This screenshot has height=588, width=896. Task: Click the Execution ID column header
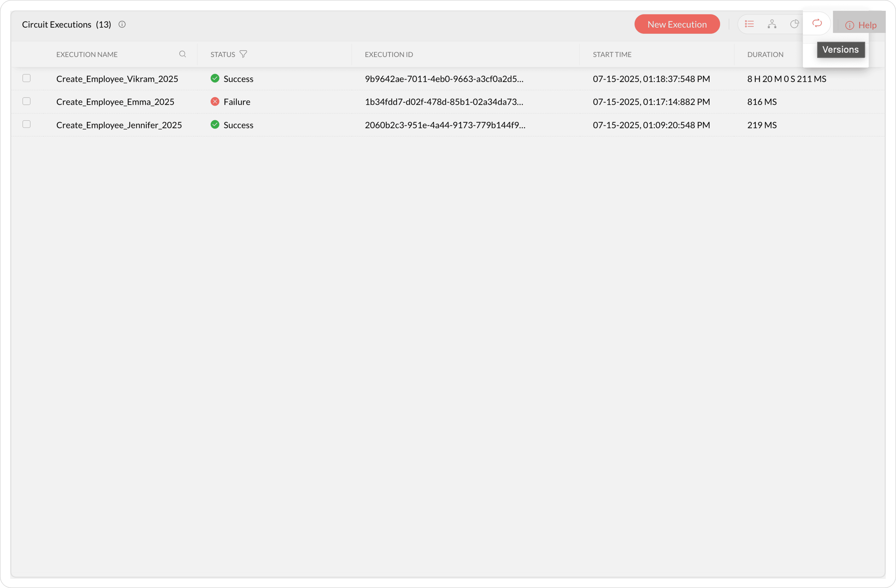click(389, 54)
